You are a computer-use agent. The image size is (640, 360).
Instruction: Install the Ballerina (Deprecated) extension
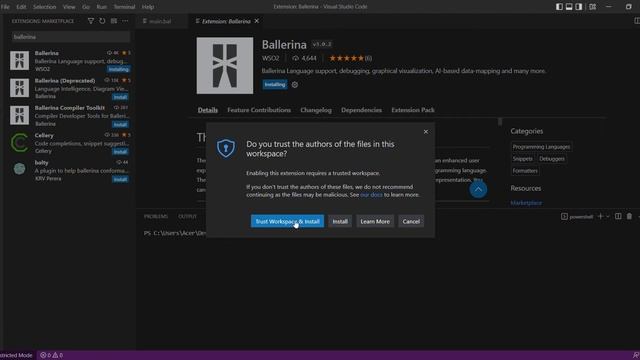coord(120,97)
